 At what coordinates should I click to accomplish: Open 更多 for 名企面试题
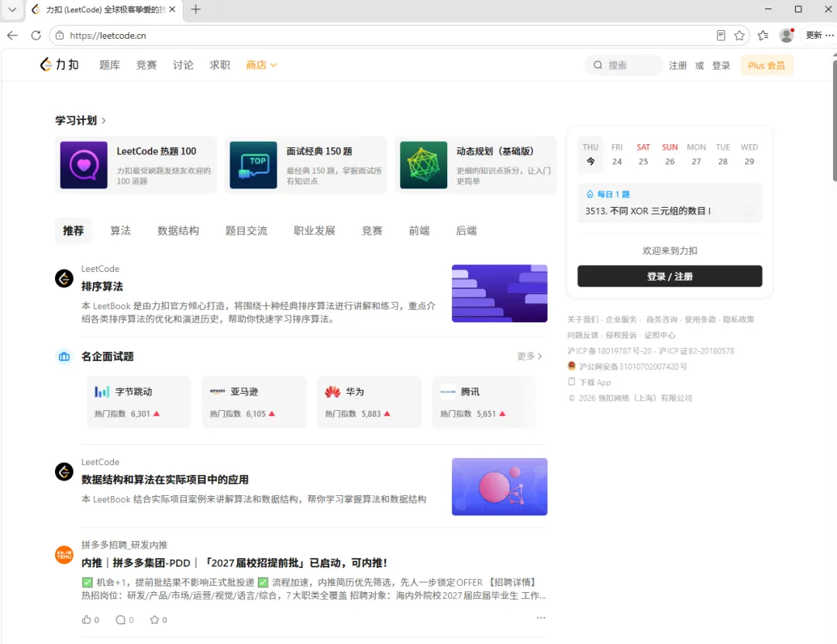(x=529, y=356)
